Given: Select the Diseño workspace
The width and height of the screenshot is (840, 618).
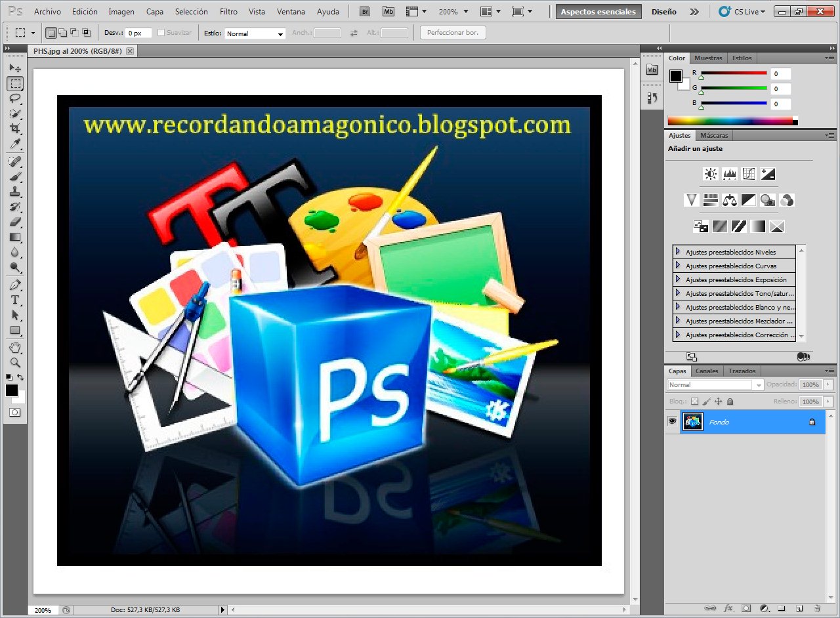Looking at the screenshot, I should [664, 12].
